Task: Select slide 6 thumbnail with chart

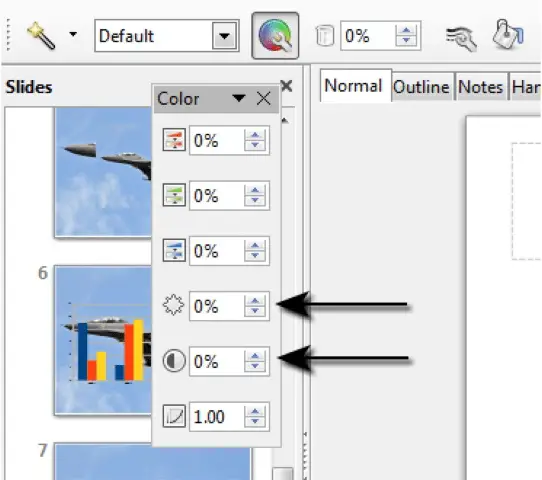Action: click(x=103, y=340)
